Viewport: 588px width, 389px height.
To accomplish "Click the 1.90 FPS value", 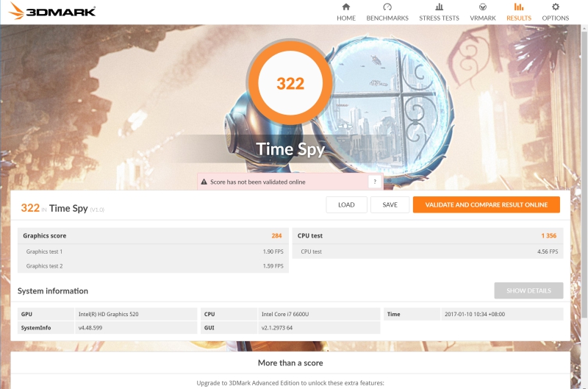I will 273,251.
